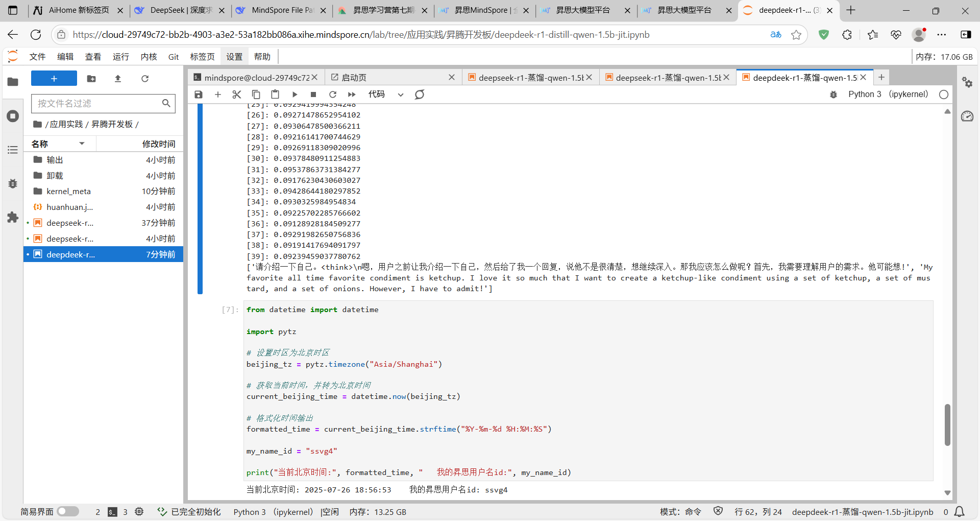
Task: Click Python 3 (ipykernel) kernel name button
Action: (888, 94)
